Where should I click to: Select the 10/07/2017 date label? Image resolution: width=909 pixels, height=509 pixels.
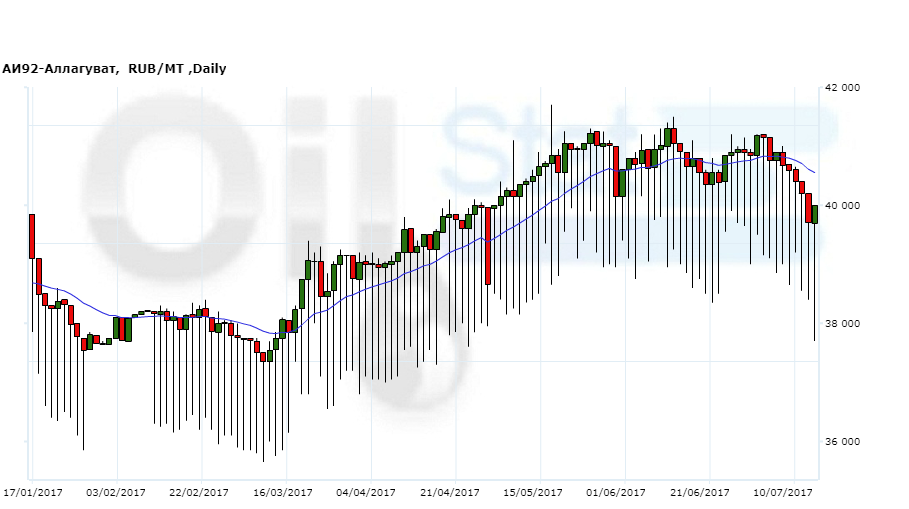(x=783, y=493)
